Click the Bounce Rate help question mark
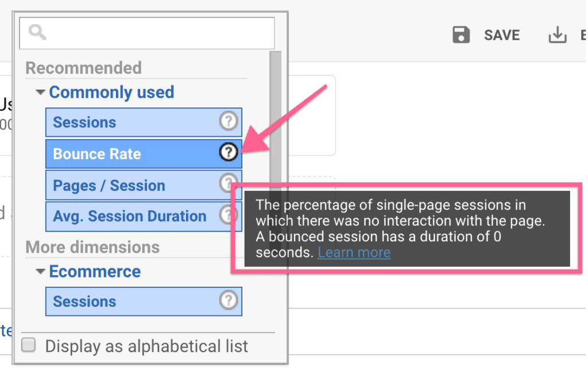This screenshot has height=370, width=588. [229, 152]
